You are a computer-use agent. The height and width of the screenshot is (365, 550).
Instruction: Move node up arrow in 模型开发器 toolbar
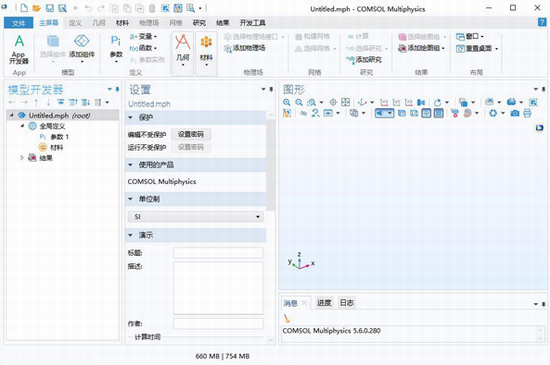coord(36,102)
